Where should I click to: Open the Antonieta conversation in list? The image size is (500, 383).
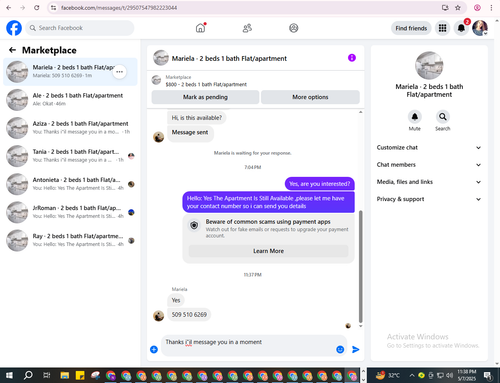pos(70,184)
